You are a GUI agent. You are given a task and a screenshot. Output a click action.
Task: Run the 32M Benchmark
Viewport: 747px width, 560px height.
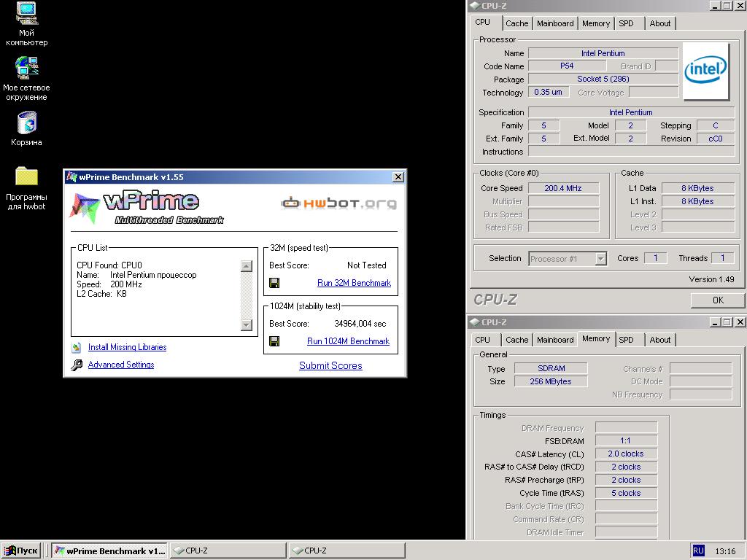tap(354, 283)
